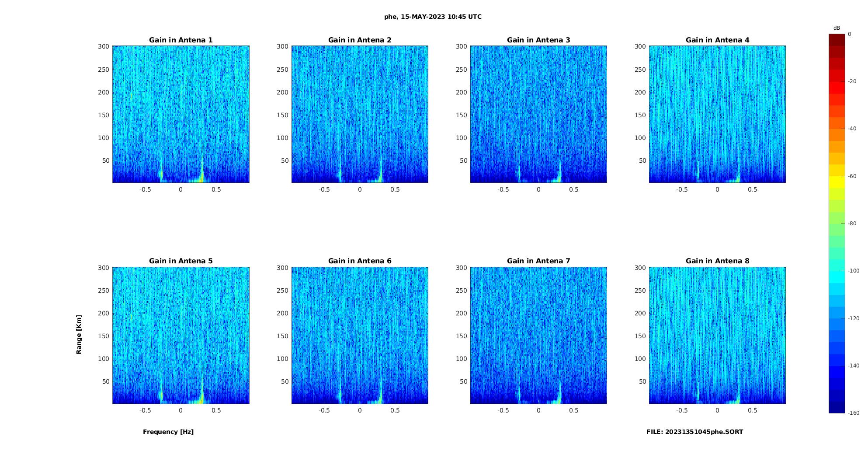
Task: Click the Gain in Antena 1 spectrogram
Action: coord(181,114)
